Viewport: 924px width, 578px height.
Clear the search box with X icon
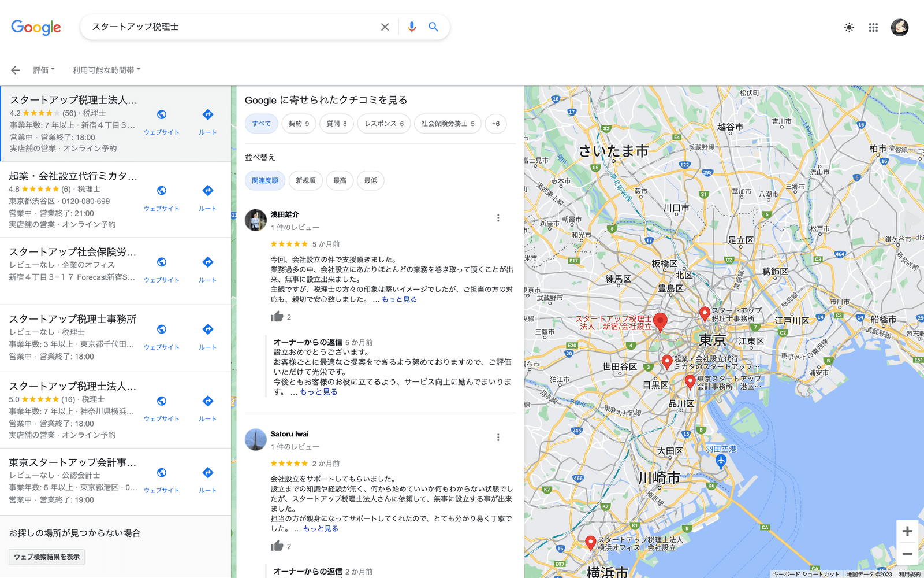(385, 27)
